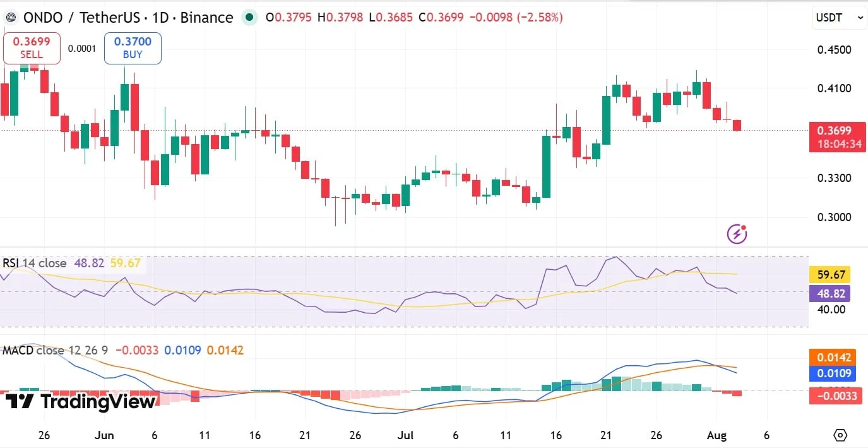Click the purple lightning flash icon
This screenshot has width=868, height=448.
[737, 234]
